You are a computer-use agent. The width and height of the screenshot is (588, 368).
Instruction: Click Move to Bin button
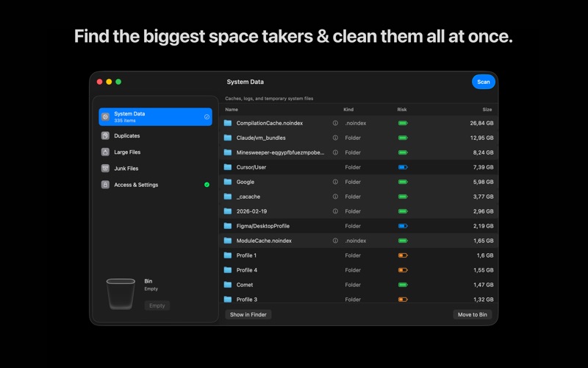[x=473, y=315]
